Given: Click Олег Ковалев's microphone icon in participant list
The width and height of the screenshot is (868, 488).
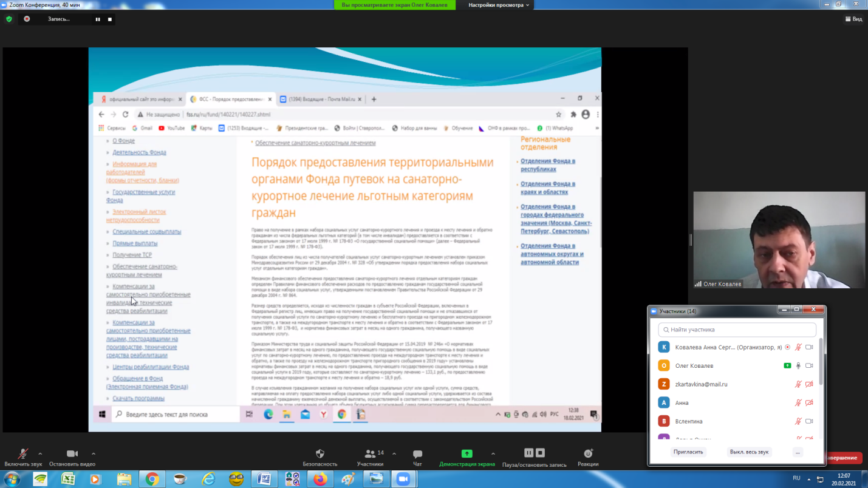Looking at the screenshot, I should (x=798, y=366).
